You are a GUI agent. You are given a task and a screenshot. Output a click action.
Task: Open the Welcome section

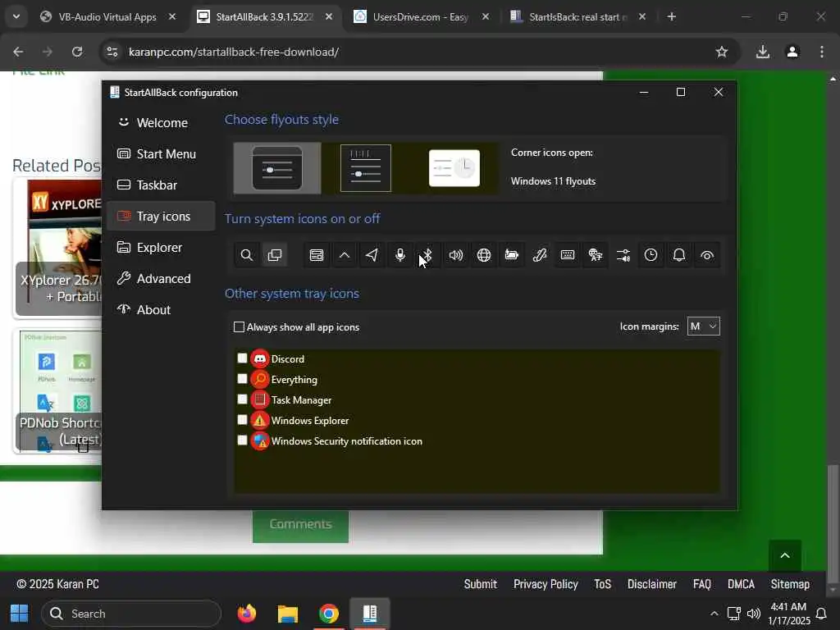coord(161,123)
